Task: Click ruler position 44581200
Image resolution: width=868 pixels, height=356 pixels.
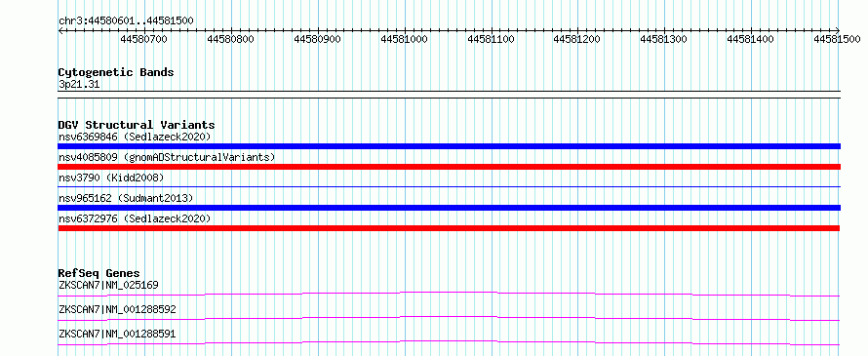Action: click(577, 39)
